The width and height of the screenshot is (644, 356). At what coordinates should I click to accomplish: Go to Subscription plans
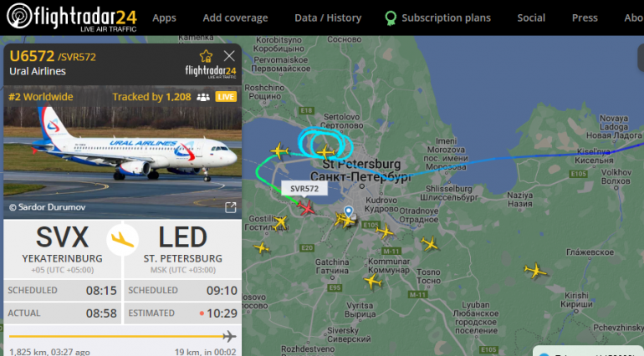point(437,18)
